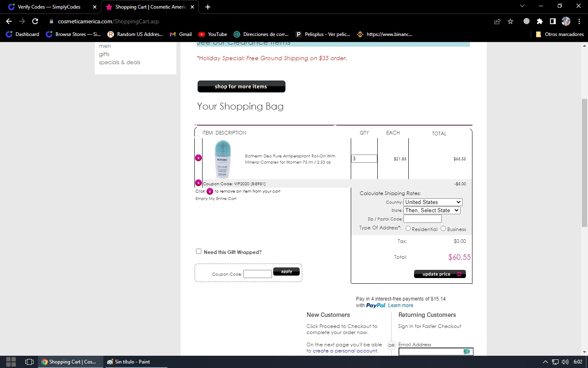Open the Pelisplus bookmark

(323, 34)
